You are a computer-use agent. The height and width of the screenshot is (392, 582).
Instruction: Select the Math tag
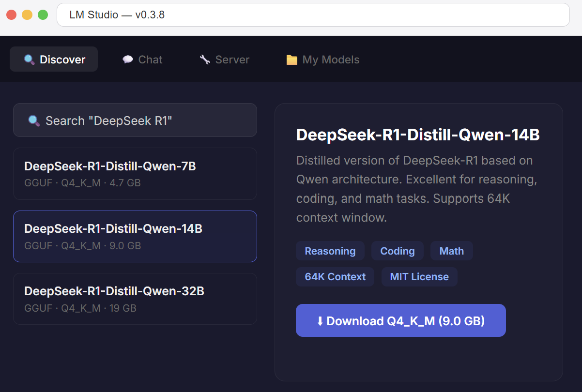(x=451, y=251)
